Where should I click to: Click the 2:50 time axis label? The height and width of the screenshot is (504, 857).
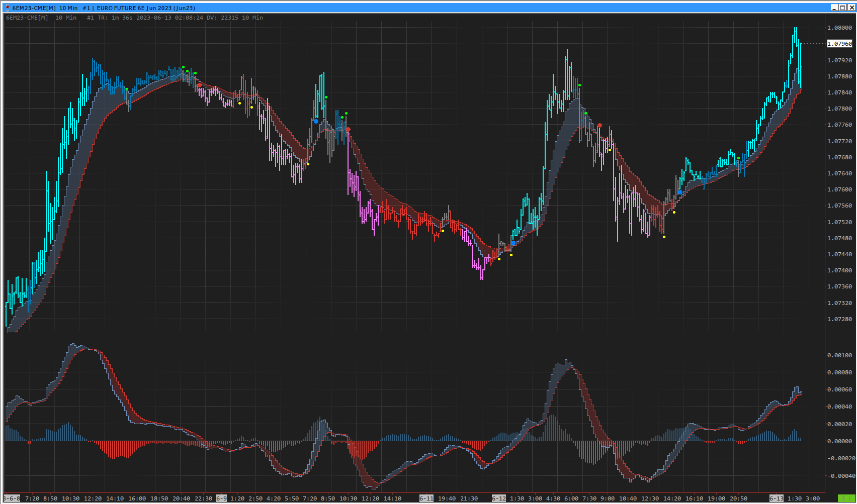pos(255,498)
